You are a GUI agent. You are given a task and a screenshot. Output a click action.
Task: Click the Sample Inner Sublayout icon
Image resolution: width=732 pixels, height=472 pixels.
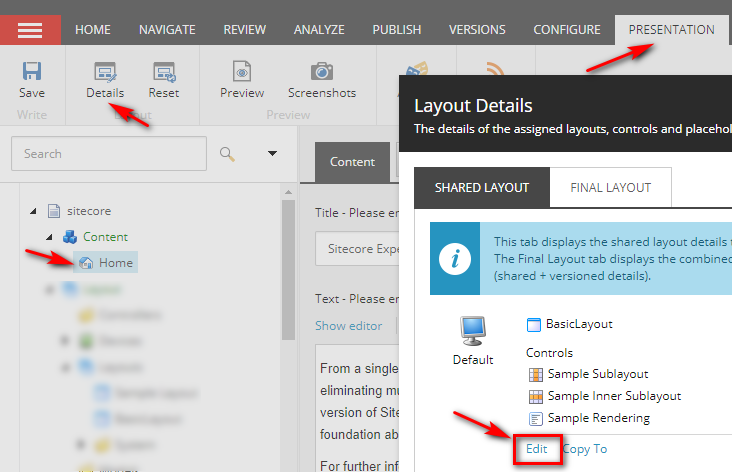535,396
